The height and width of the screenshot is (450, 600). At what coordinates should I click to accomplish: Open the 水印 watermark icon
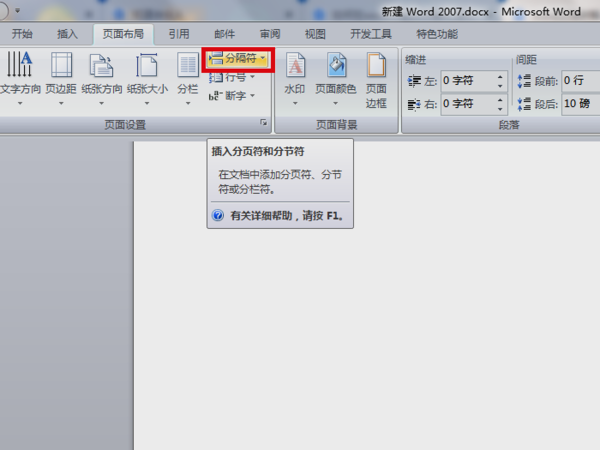coord(295,78)
